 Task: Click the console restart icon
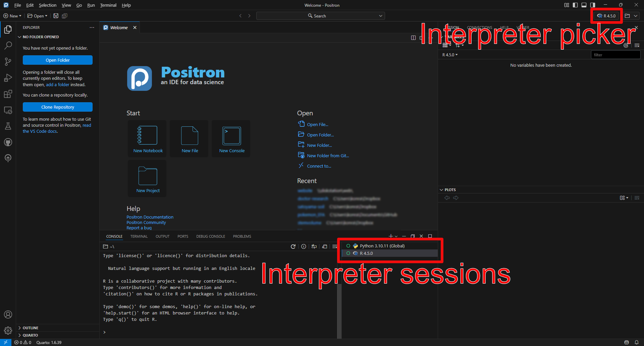point(293,246)
